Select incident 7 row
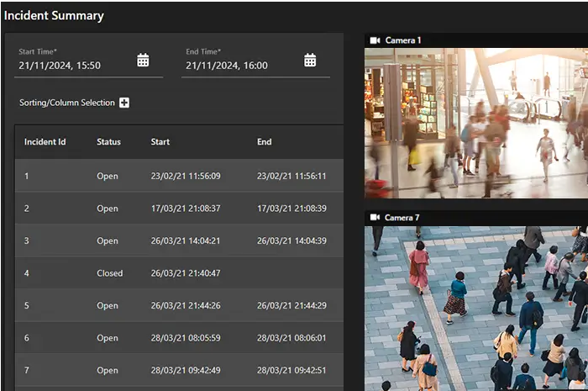Image resolution: width=588 pixels, height=391 pixels. click(178, 371)
